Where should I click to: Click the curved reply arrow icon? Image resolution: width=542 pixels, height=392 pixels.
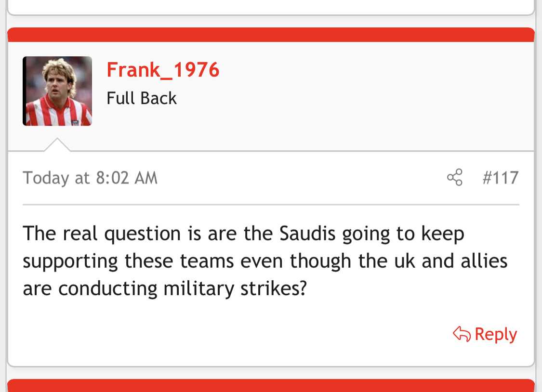[462, 334]
